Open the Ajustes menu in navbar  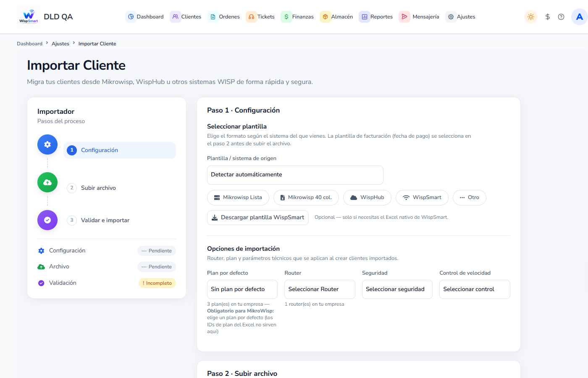[461, 17]
